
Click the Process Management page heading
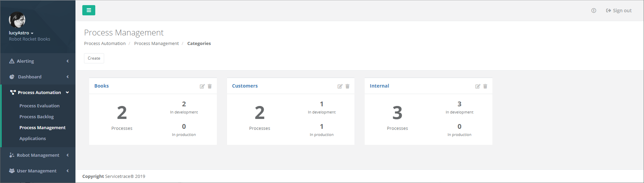[124, 32]
